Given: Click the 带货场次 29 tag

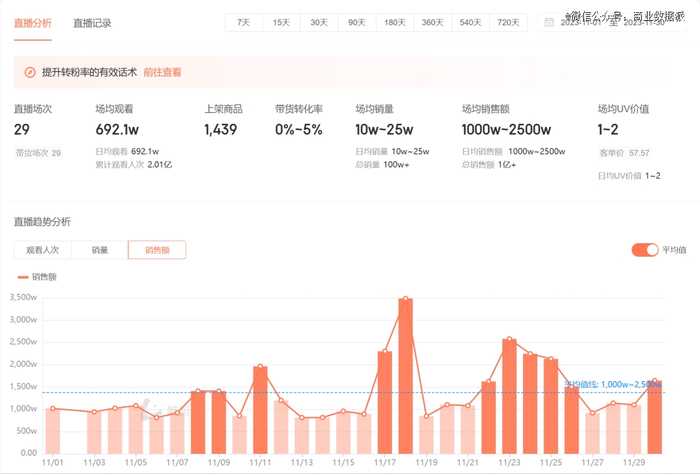Looking at the screenshot, I should click(x=38, y=153).
